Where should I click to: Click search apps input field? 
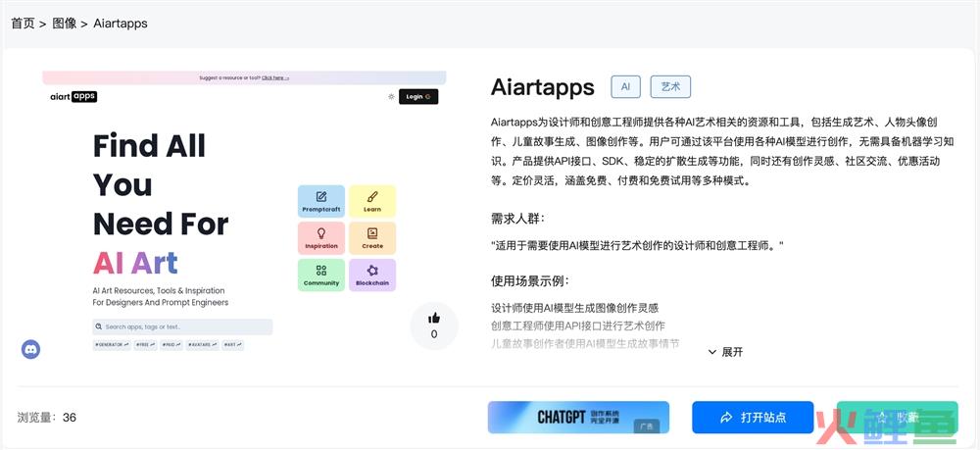pos(182,326)
